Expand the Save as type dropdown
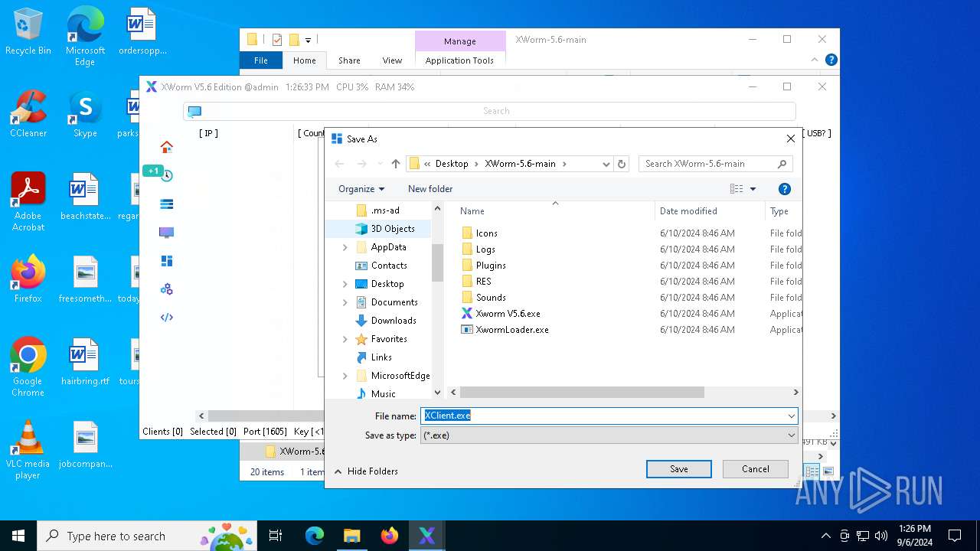The image size is (980, 551). coord(791,435)
